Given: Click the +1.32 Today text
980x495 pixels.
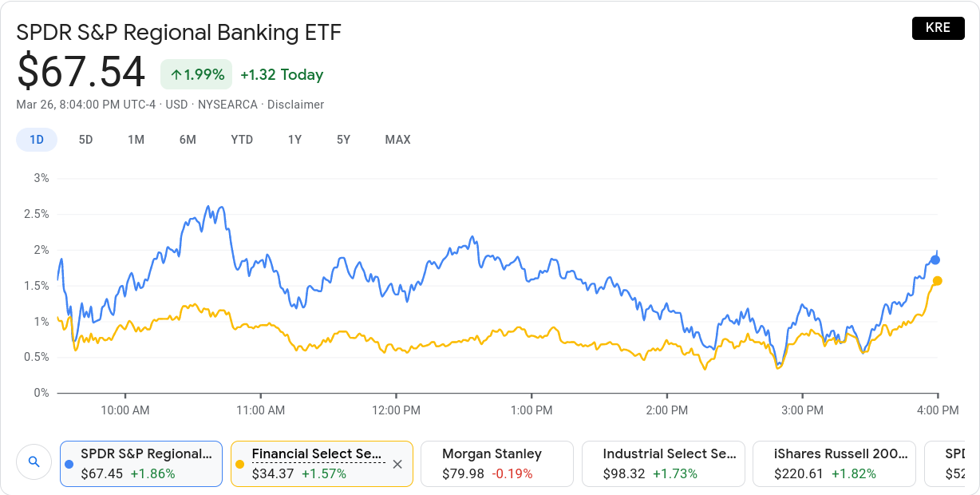Looking at the screenshot, I should 282,74.
